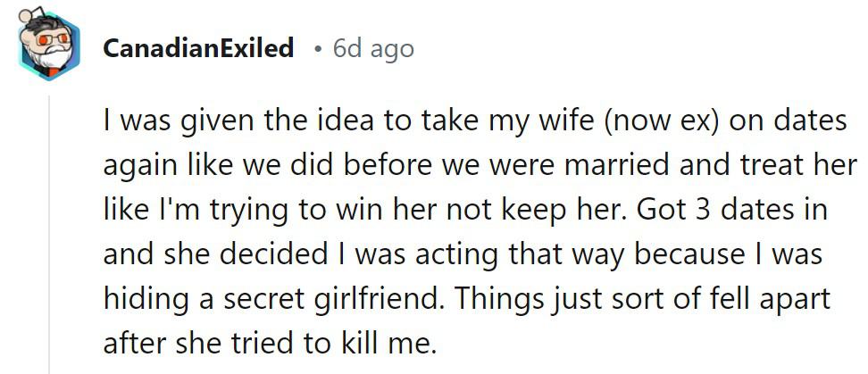Click the avatar's orange glasses
Viewport: 868px width, 374px height.
coord(54,39)
